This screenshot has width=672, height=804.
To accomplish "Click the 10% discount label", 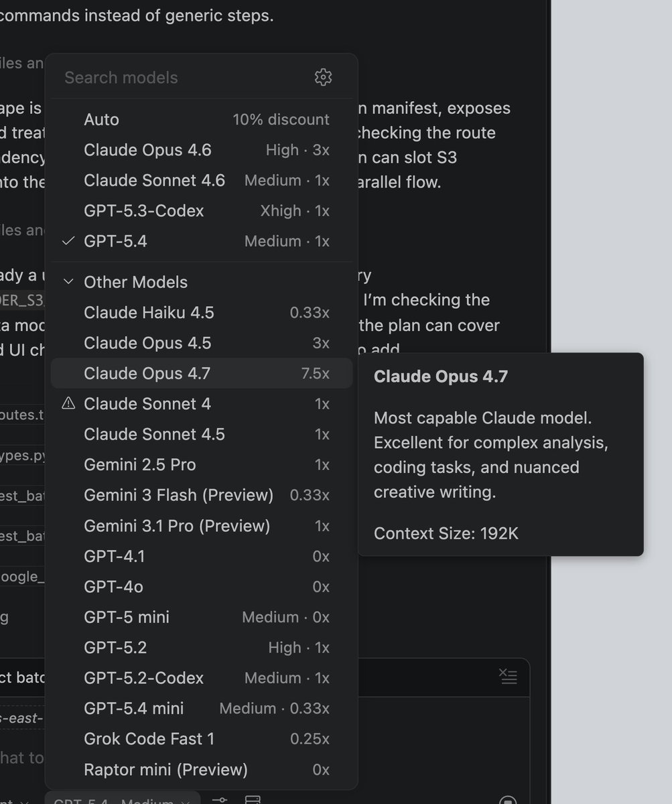I will pyautogui.click(x=281, y=120).
